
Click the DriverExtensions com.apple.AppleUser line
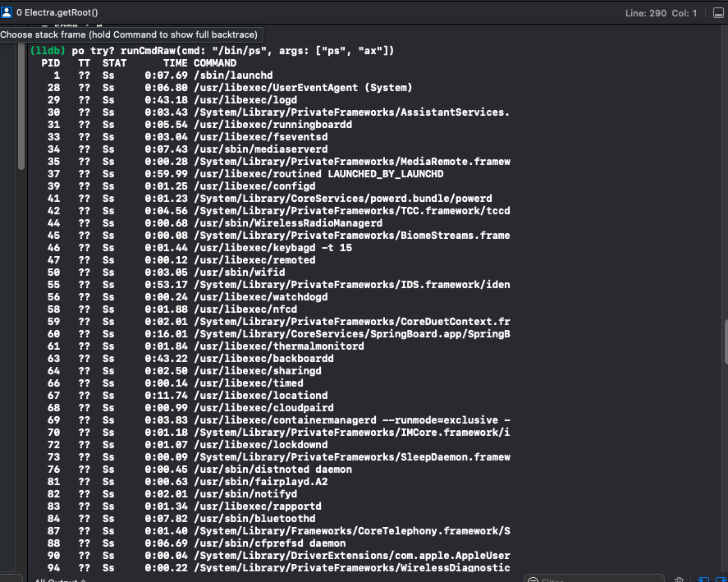point(352,556)
